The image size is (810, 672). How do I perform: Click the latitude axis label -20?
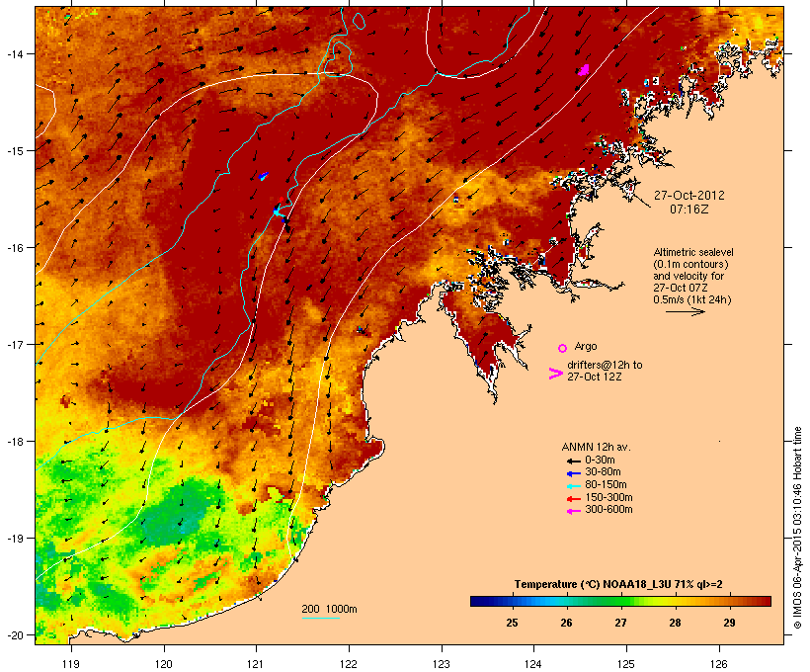coord(14,635)
